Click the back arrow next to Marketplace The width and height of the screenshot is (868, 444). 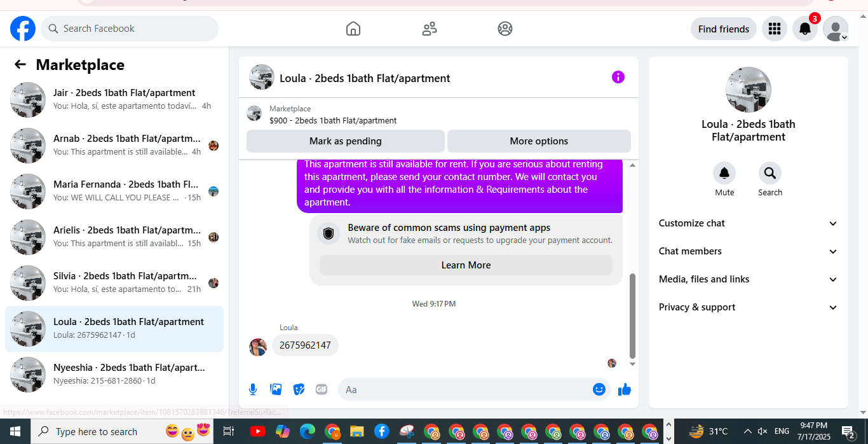pyautogui.click(x=20, y=64)
